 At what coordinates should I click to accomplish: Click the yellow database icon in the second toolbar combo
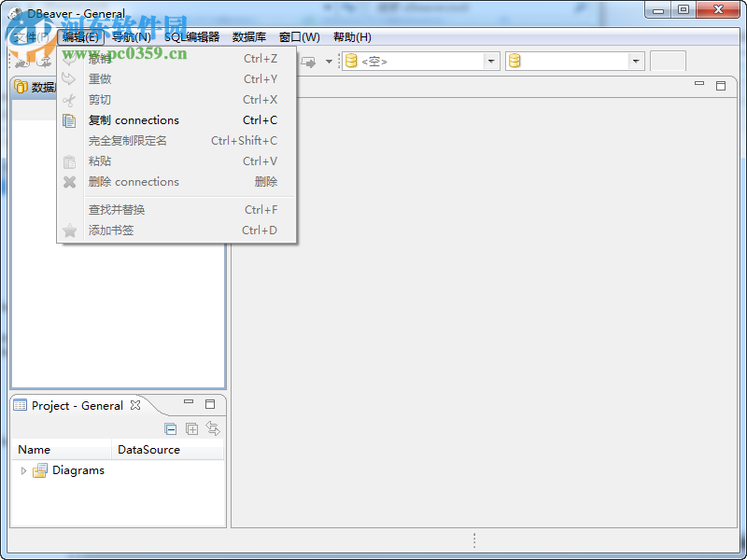click(x=514, y=61)
